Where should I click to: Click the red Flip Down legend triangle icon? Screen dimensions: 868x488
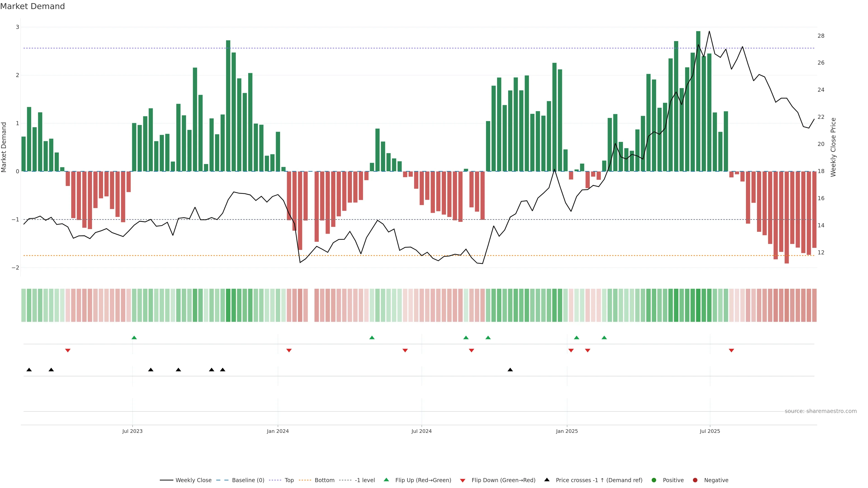pos(462,480)
